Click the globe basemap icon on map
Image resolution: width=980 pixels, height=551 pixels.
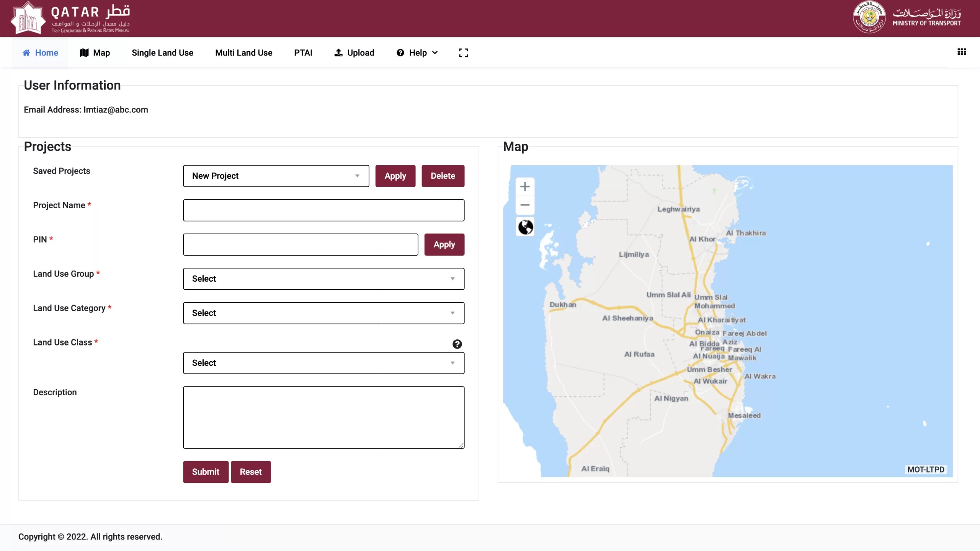coord(525,227)
